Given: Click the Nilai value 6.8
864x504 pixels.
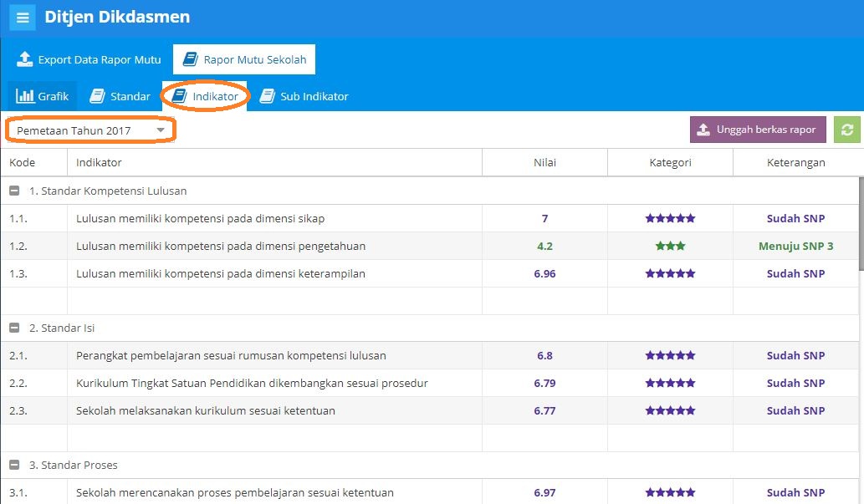Looking at the screenshot, I should click(x=544, y=356).
